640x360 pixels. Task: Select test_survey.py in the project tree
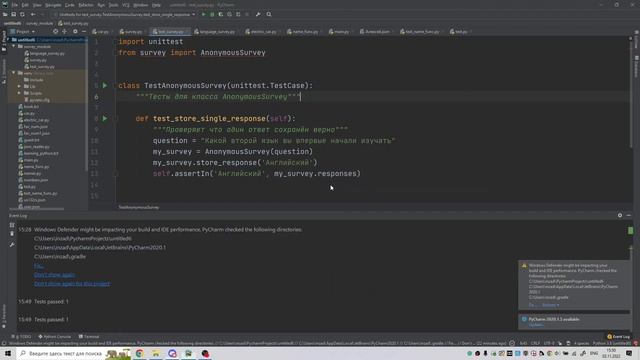click(x=39, y=67)
